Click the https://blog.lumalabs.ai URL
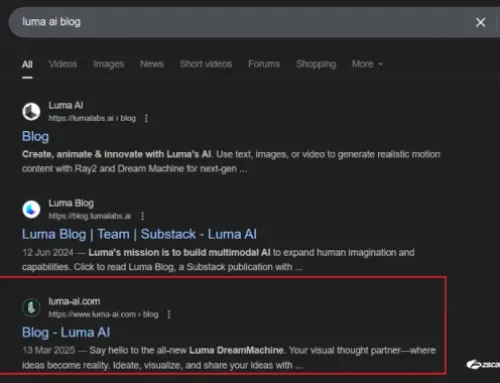 tap(90, 216)
